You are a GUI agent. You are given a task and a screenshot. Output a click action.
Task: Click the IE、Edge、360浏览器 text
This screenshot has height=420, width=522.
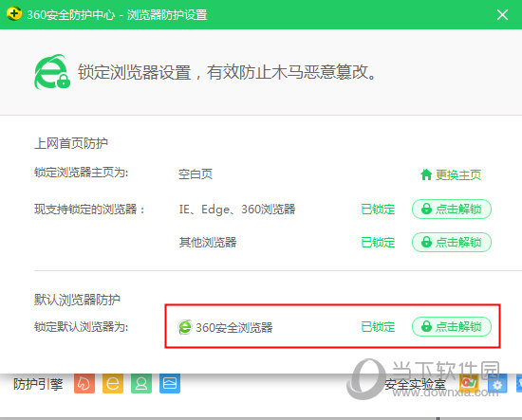tap(237, 210)
